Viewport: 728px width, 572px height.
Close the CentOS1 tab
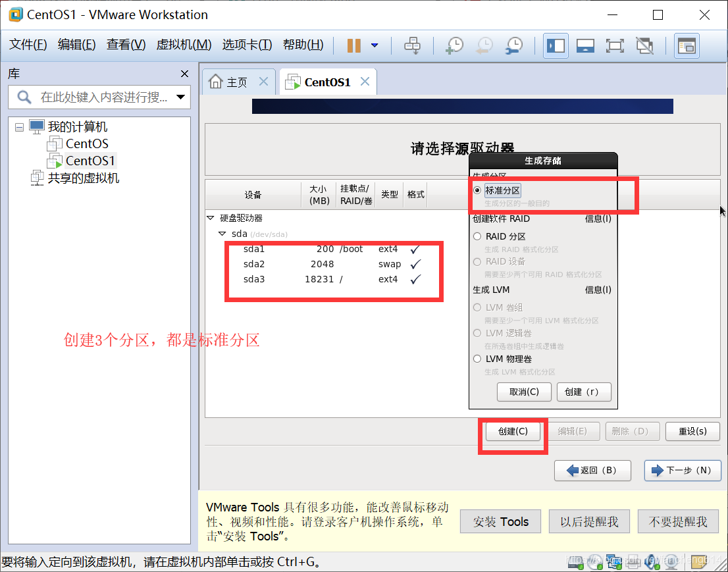coord(365,82)
